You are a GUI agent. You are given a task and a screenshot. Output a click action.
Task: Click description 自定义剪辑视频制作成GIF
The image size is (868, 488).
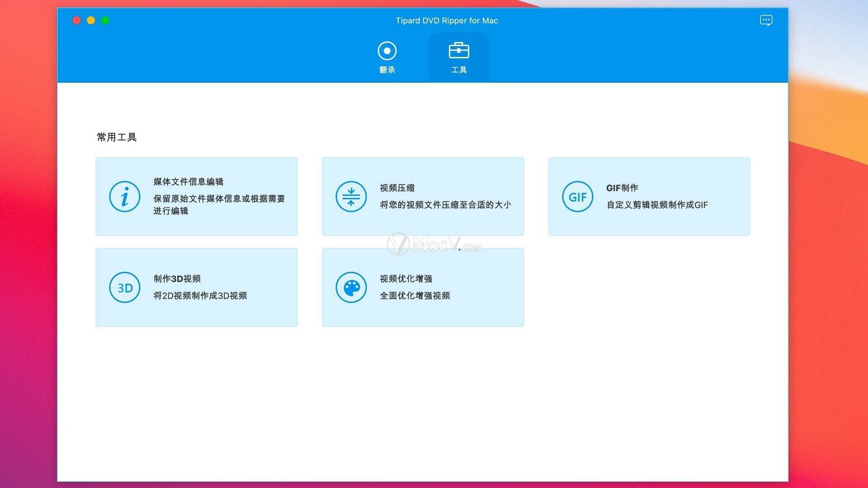(x=657, y=205)
